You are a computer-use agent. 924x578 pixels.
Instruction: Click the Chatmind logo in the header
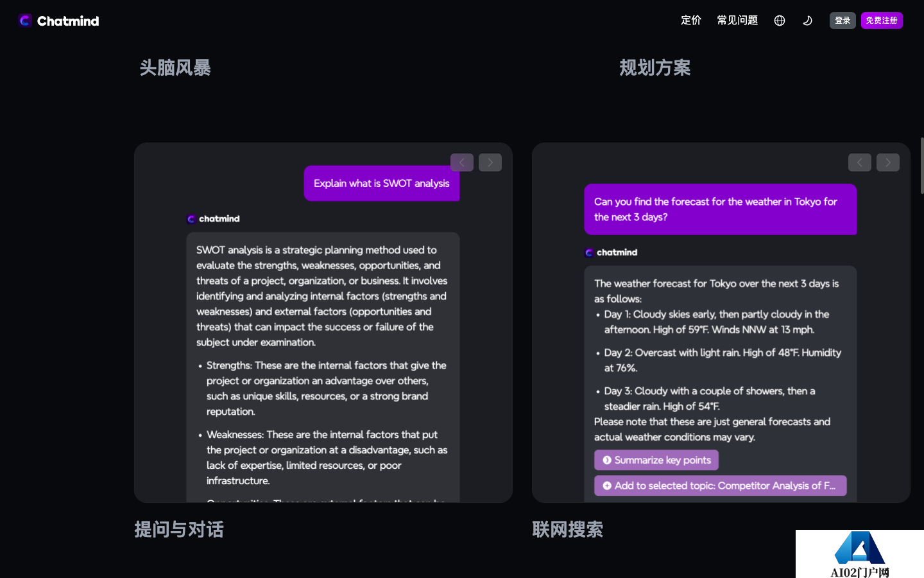tap(58, 21)
